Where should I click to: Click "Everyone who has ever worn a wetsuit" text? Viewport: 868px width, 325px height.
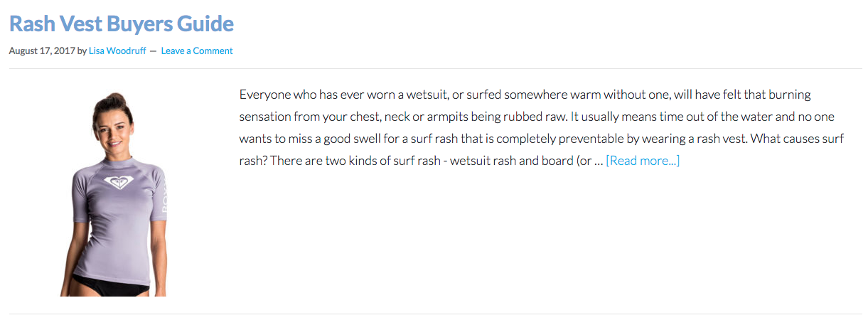point(344,95)
